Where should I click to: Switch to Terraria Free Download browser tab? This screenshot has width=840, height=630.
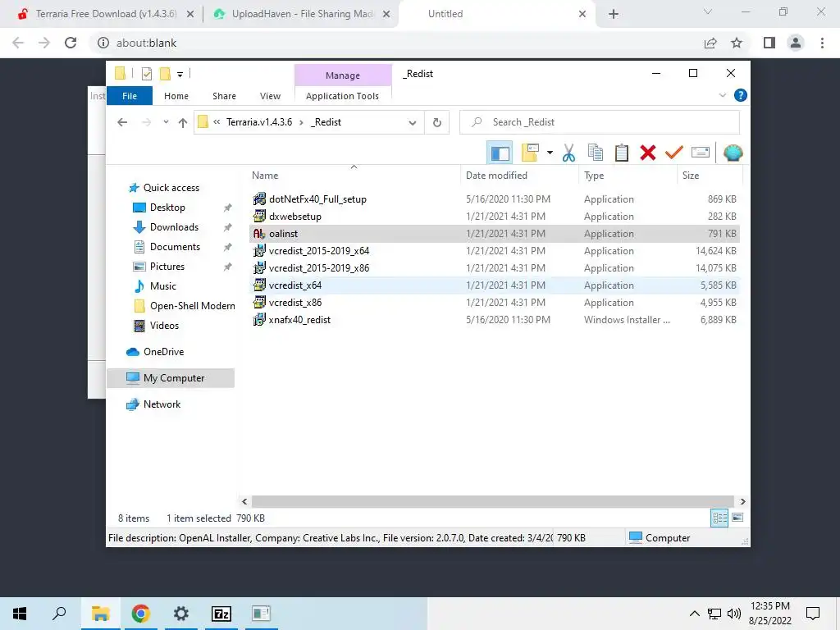pos(106,14)
